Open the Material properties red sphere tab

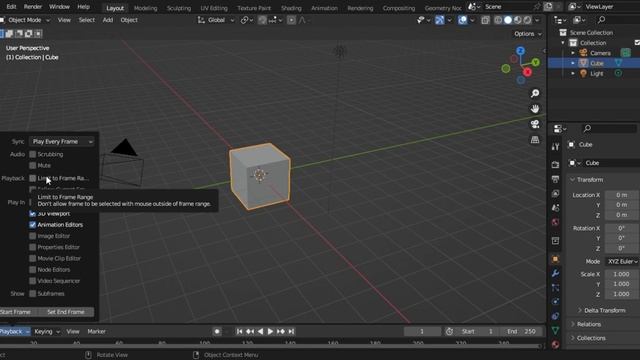(x=555, y=344)
